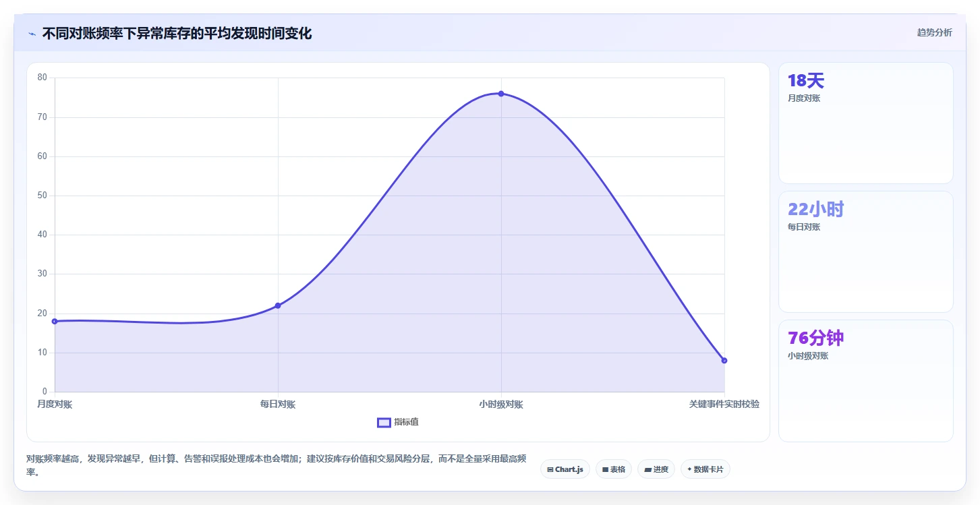
Task: Select the 进度 tag chip
Action: click(x=656, y=469)
